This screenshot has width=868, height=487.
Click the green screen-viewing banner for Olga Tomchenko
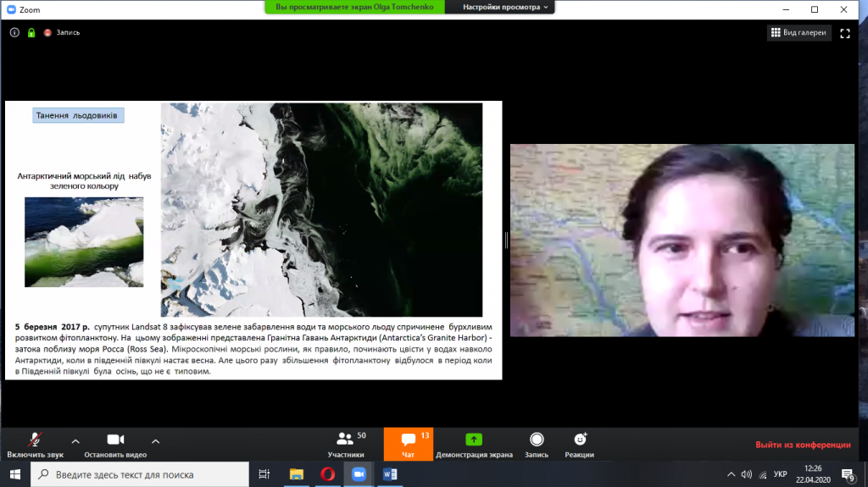(x=355, y=7)
